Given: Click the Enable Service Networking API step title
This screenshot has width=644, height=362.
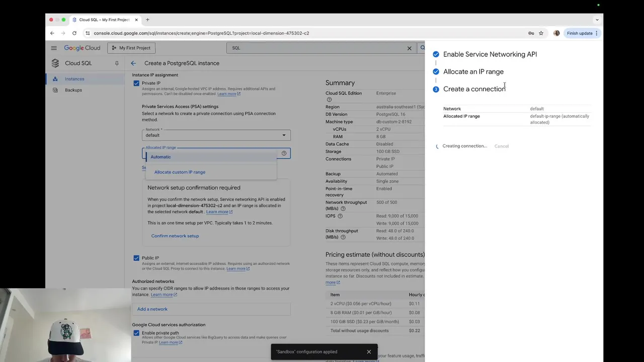Looking at the screenshot, I should 490,54.
